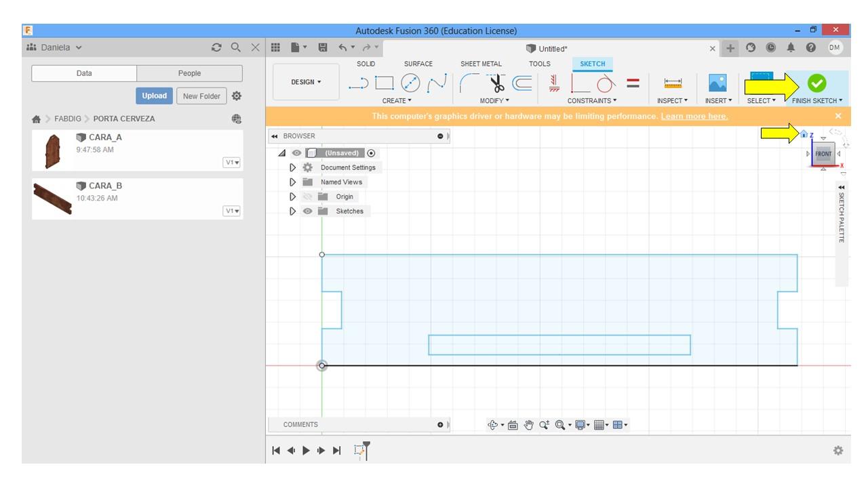
Task: Open data panel settings gear
Action: click(237, 96)
